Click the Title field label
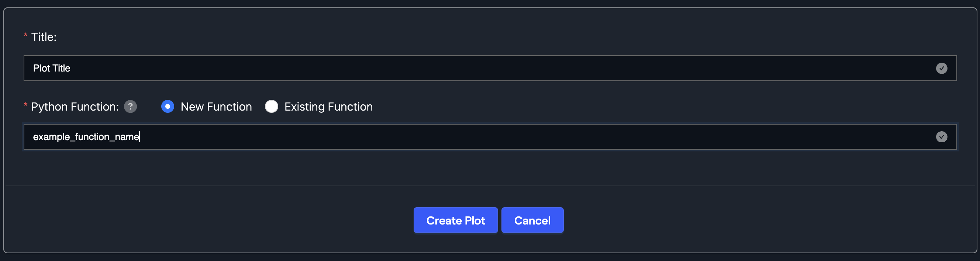This screenshot has width=980, height=261. click(43, 36)
